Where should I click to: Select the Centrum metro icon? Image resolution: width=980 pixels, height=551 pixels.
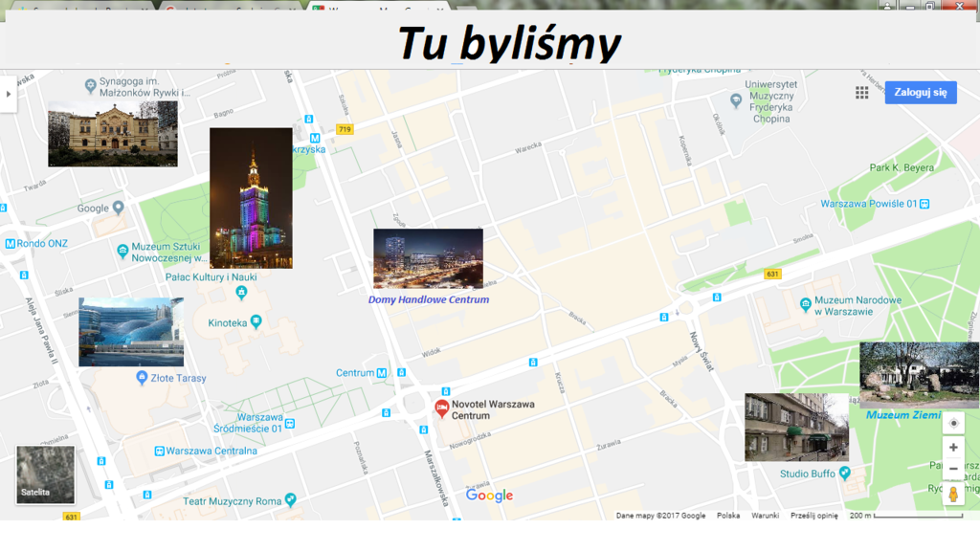381,373
